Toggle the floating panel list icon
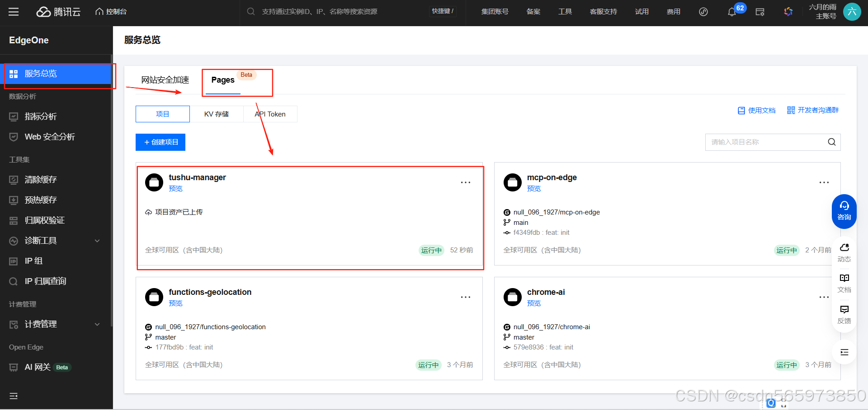Screen dimensions: 868x410 coord(844,352)
